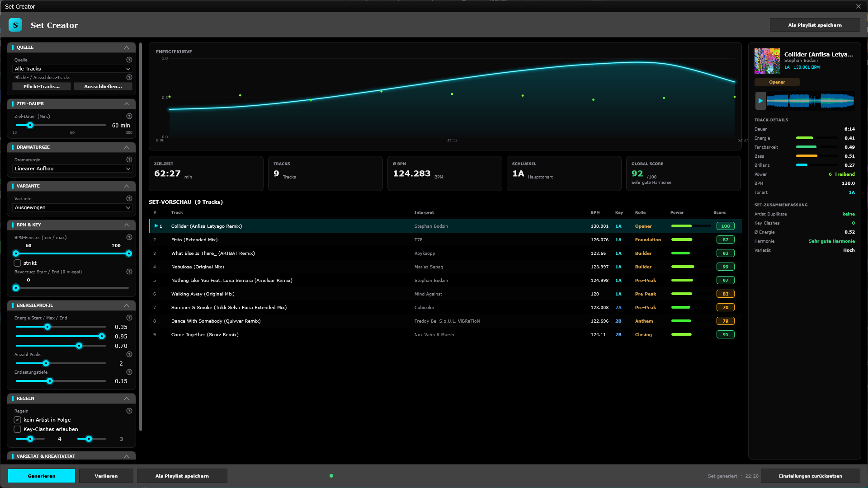The image size is (868, 488).
Task: Click the track waveform preview
Action: coord(811,101)
